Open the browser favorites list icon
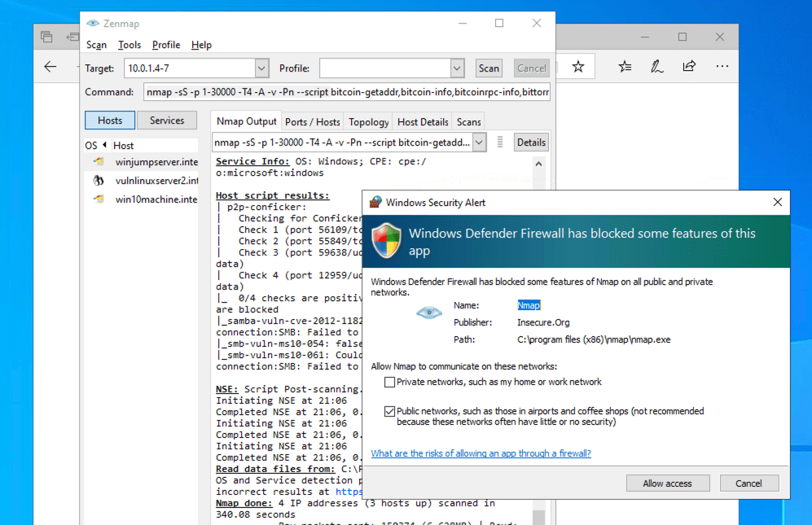This screenshot has width=812, height=525. (x=625, y=67)
